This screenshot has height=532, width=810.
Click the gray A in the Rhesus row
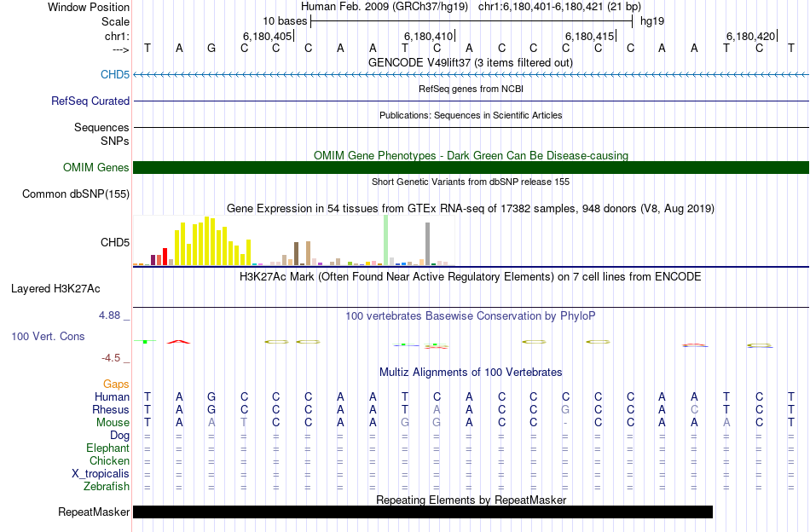[437, 409]
